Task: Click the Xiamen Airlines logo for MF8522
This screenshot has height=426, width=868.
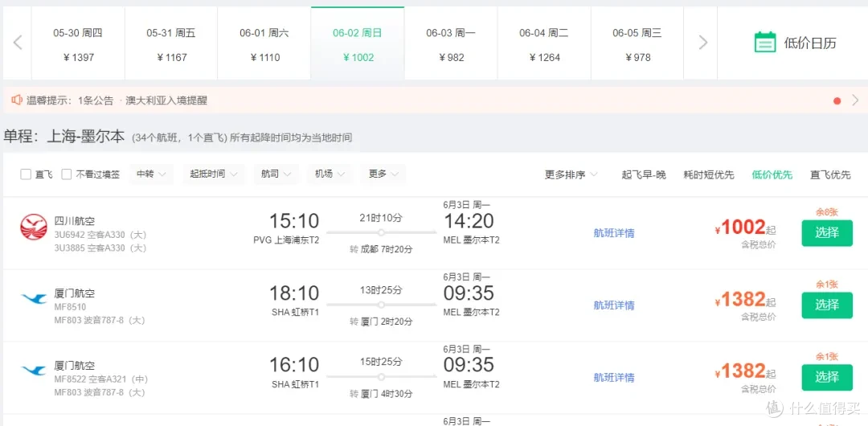Action: 34,371
